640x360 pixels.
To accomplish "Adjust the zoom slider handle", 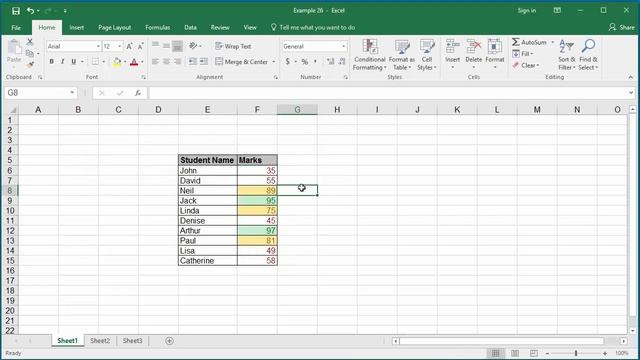I will (x=576, y=353).
